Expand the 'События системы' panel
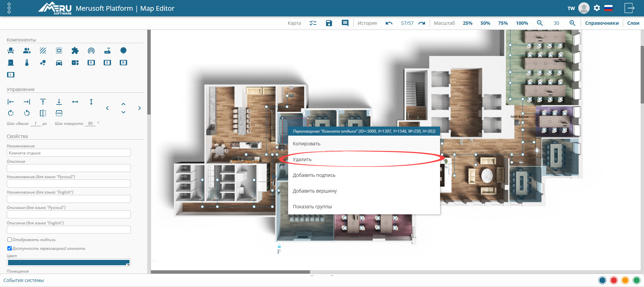Viewport: 644px width, 287px height. (x=24, y=280)
